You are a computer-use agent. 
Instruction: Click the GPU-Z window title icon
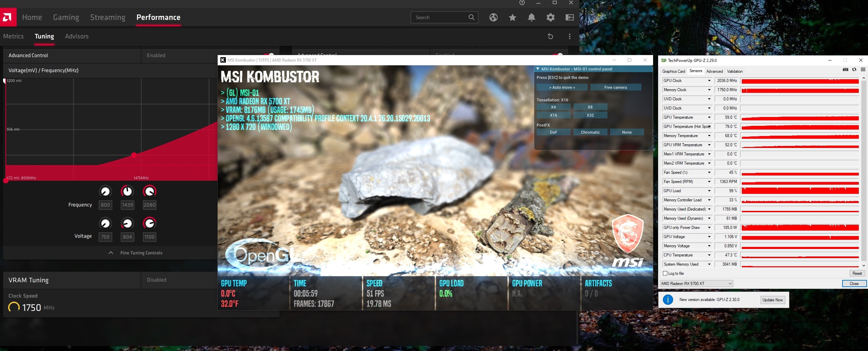[x=664, y=60]
